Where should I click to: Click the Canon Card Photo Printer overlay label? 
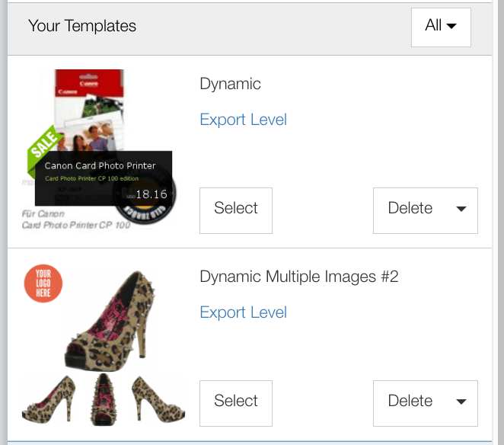(100, 165)
